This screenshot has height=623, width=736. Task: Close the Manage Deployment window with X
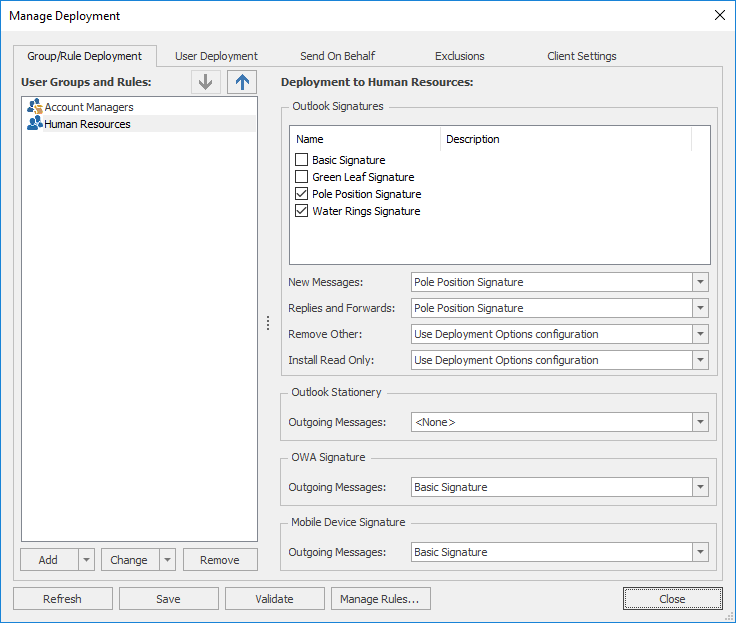click(719, 15)
